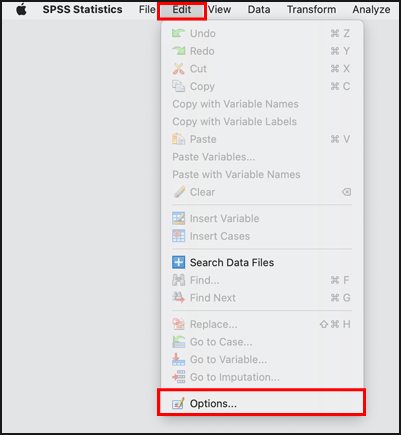Choose Options... from the Edit menu
The height and width of the screenshot is (435, 401).
click(x=262, y=404)
